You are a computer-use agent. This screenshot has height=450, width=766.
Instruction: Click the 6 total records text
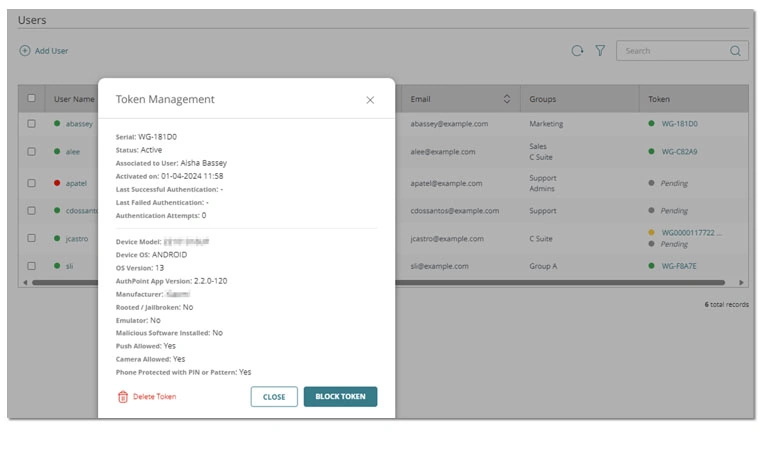[726, 304]
